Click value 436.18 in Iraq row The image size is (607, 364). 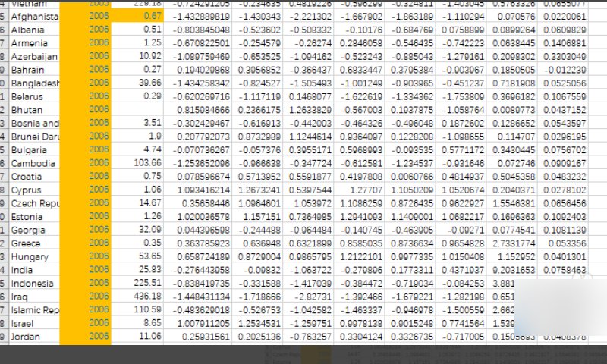(137, 297)
